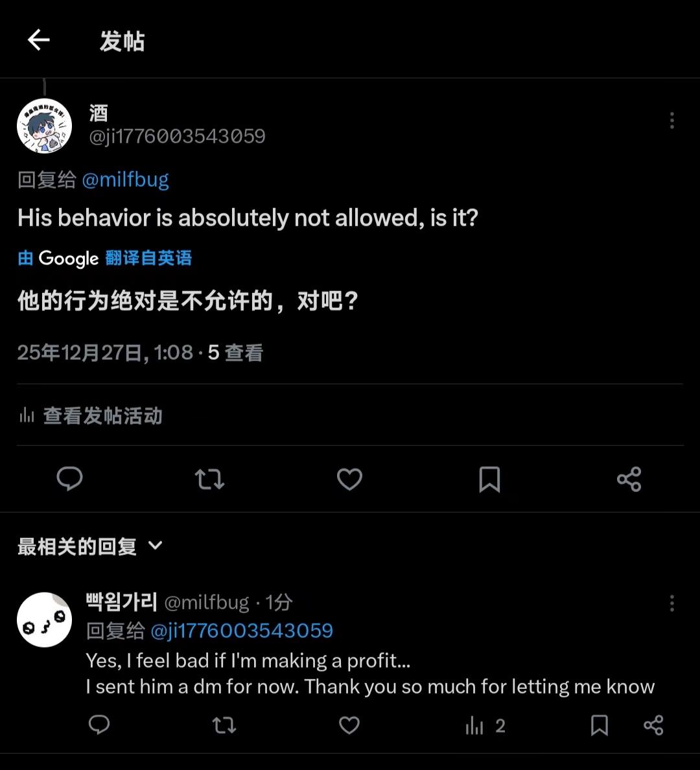Reply to the main post by 酒
Image resolution: width=700 pixels, height=770 pixels.
[70, 479]
